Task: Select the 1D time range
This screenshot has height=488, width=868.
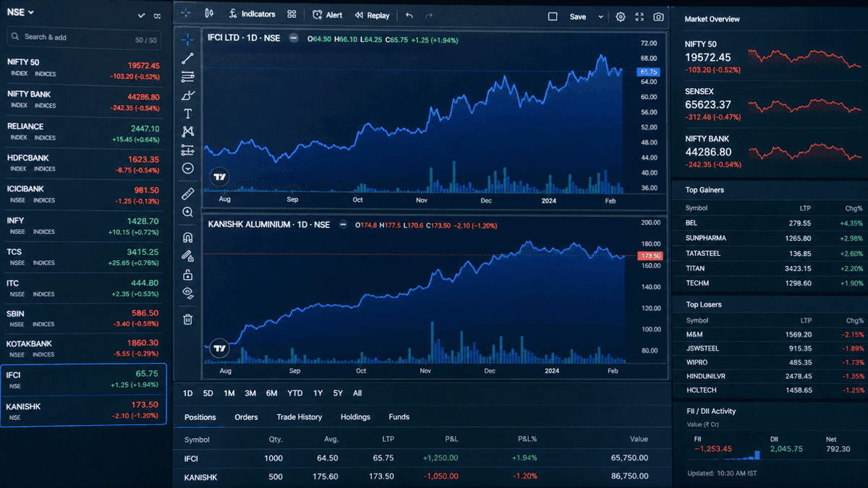Action: (x=187, y=393)
